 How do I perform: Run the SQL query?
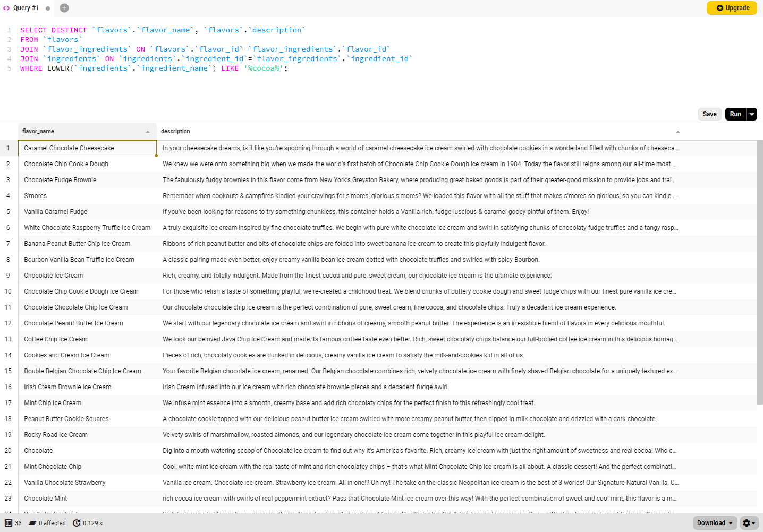click(735, 114)
